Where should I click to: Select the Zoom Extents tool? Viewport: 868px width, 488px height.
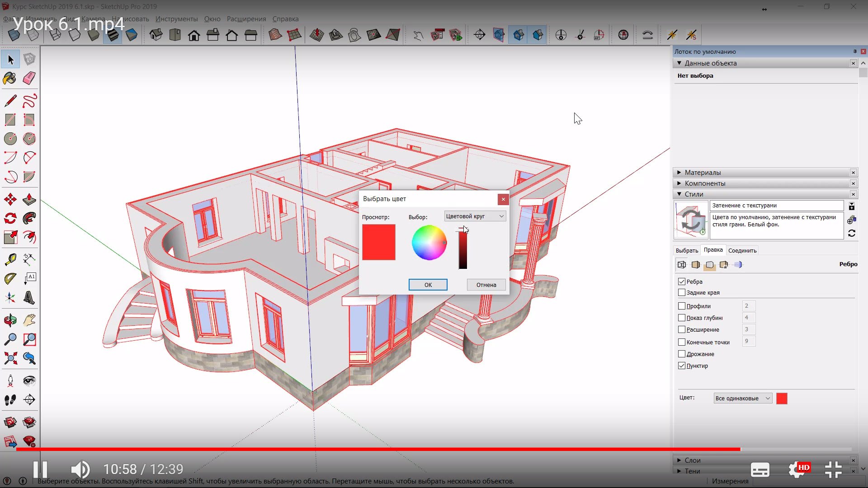point(10,358)
